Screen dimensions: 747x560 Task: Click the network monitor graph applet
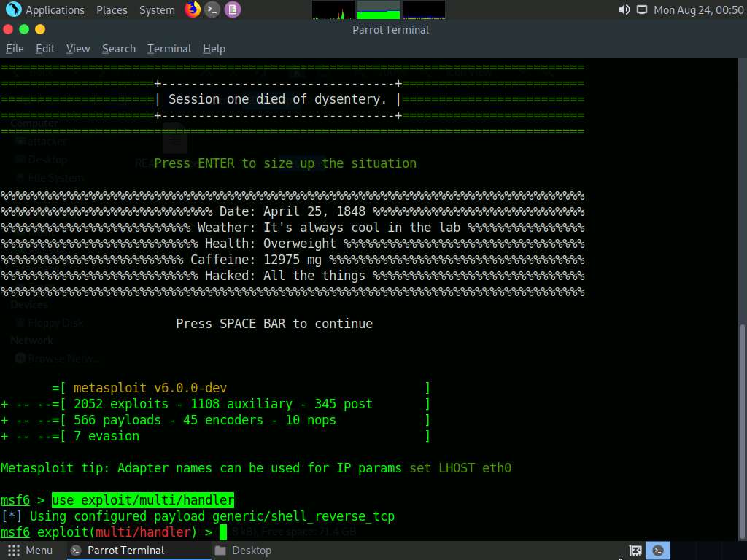click(x=424, y=10)
